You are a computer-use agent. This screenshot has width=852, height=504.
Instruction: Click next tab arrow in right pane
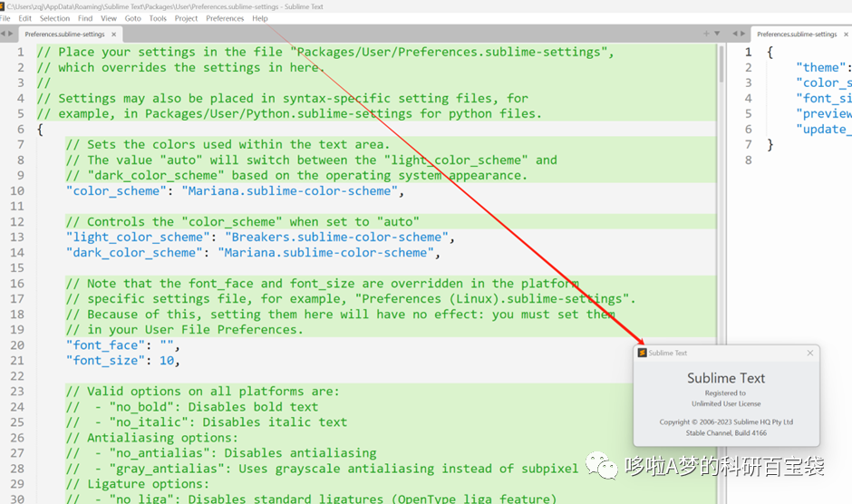point(742,34)
